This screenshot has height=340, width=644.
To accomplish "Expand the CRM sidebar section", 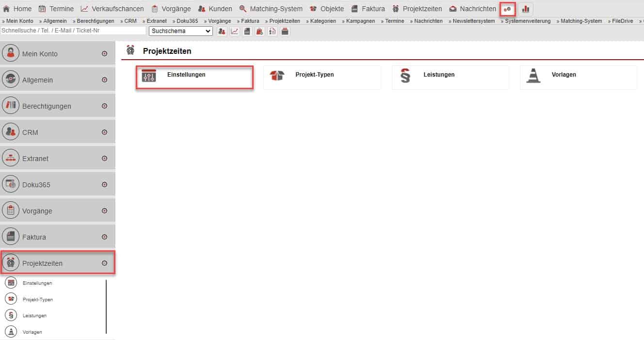I will point(104,132).
